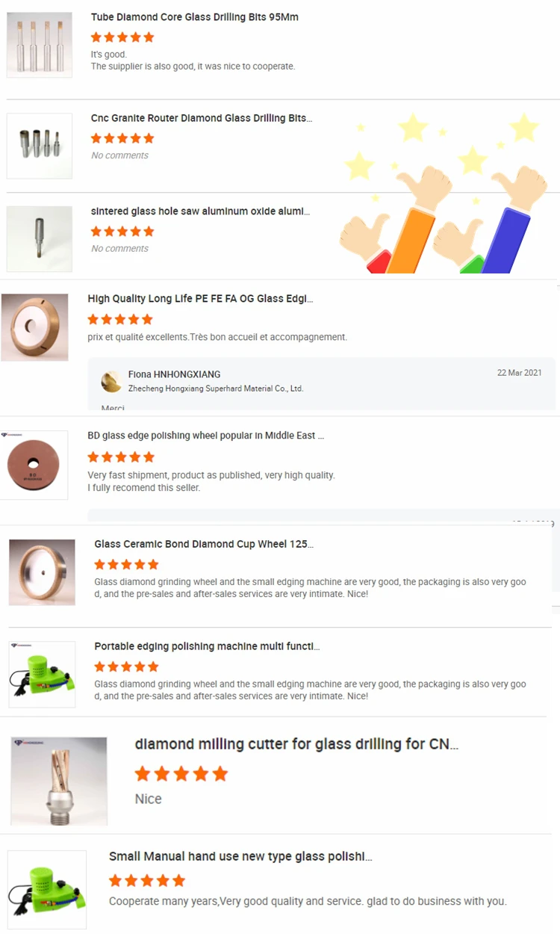Click High Quality Long Life PE FE FA title

pyautogui.click(x=200, y=299)
